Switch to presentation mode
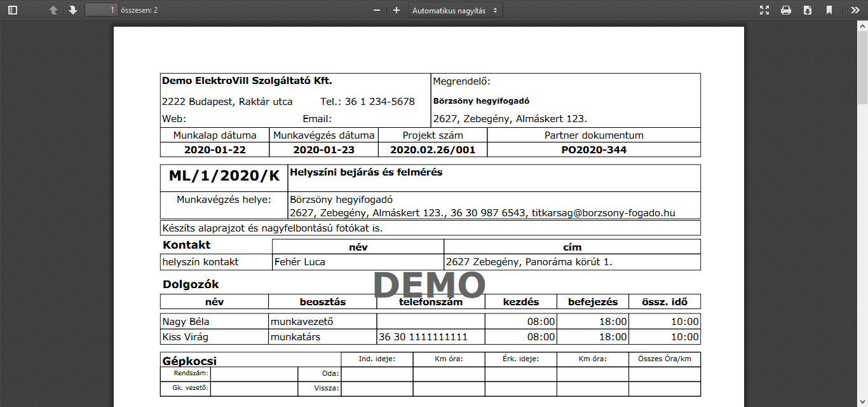 coord(764,10)
